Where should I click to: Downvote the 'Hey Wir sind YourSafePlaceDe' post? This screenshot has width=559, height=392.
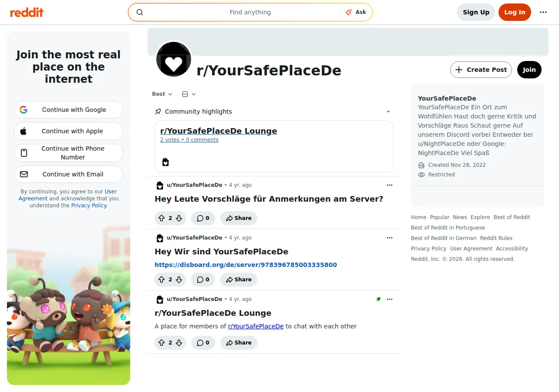click(179, 280)
